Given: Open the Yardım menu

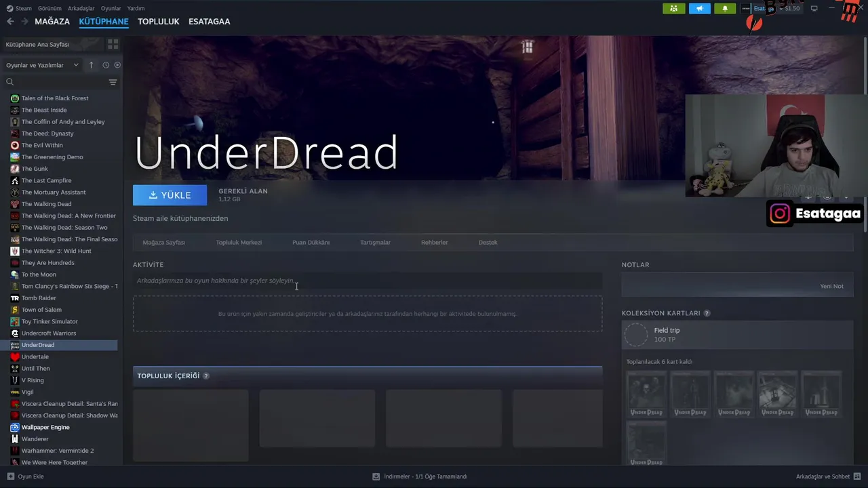Looking at the screenshot, I should point(136,8).
